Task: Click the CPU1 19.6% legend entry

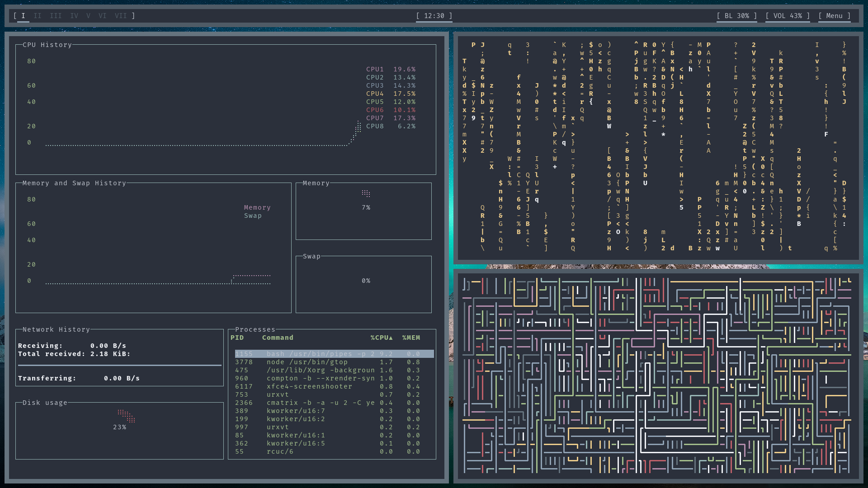Action: [x=391, y=69]
